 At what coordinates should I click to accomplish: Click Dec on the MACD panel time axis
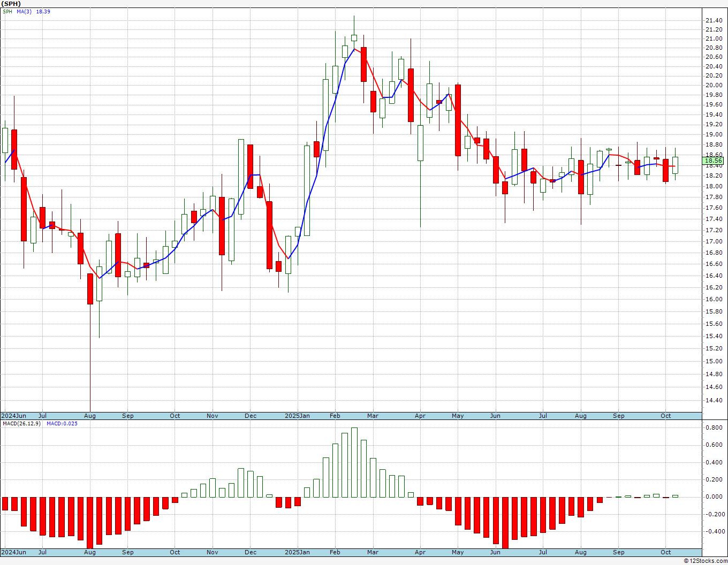[251, 552]
